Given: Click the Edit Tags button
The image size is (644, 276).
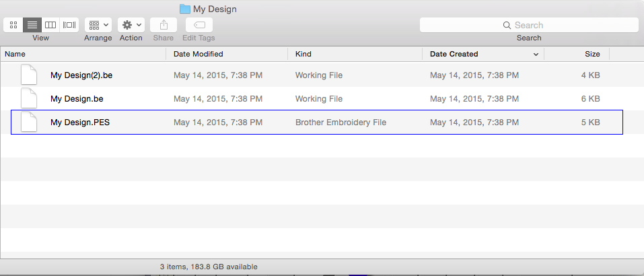Looking at the screenshot, I should 199,25.
